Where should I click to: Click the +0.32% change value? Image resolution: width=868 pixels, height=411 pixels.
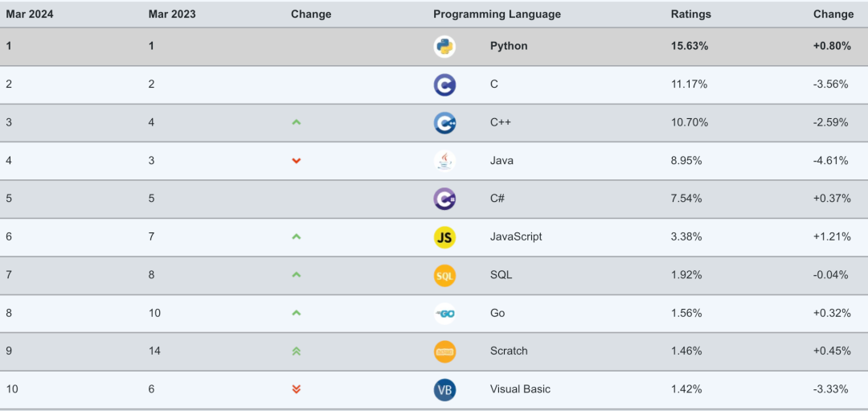click(832, 313)
